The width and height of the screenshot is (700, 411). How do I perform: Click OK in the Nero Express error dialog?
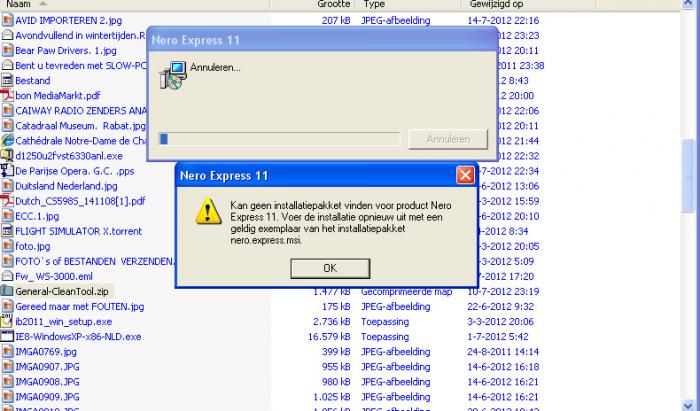(x=330, y=268)
